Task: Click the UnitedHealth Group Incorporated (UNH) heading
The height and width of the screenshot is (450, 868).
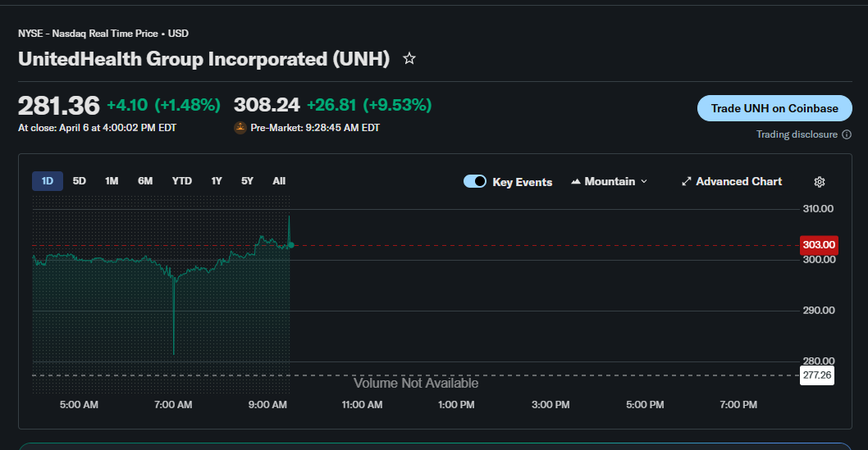Action: click(203, 58)
